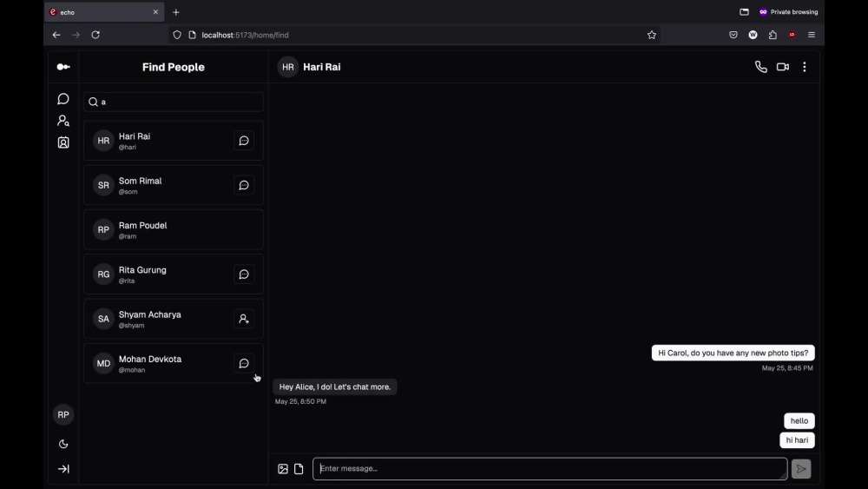Click the May 25, 8:50 PM timestamp
This screenshot has width=868, height=489.
300,401
